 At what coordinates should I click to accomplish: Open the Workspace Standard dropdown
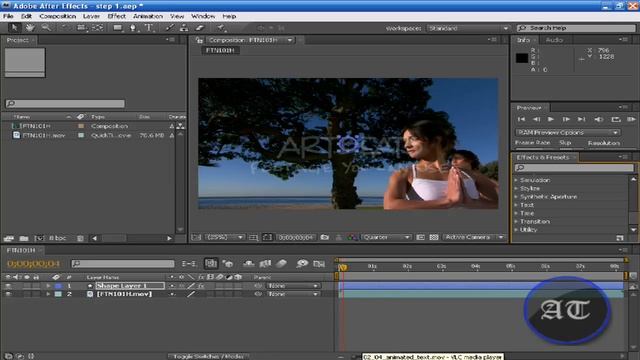tap(468, 28)
